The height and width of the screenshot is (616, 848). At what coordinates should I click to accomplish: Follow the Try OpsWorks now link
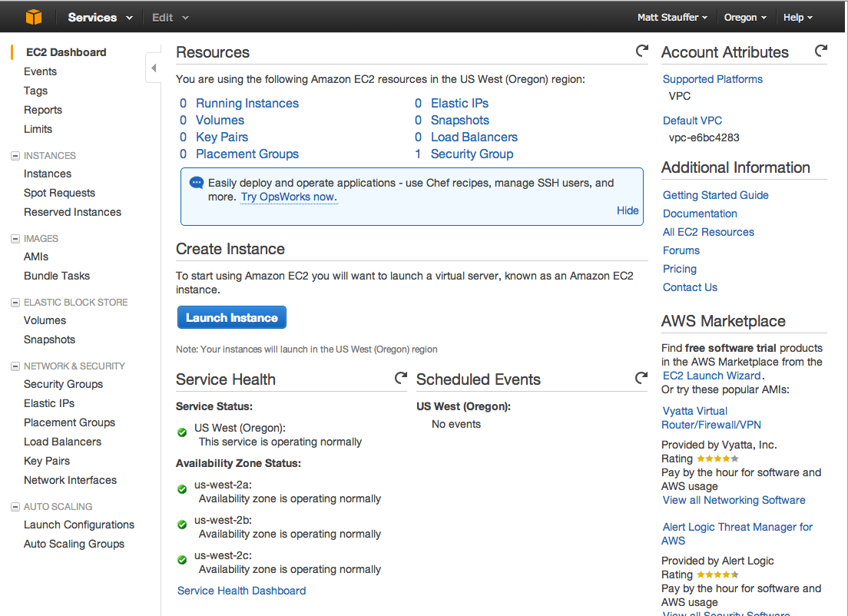click(x=289, y=197)
